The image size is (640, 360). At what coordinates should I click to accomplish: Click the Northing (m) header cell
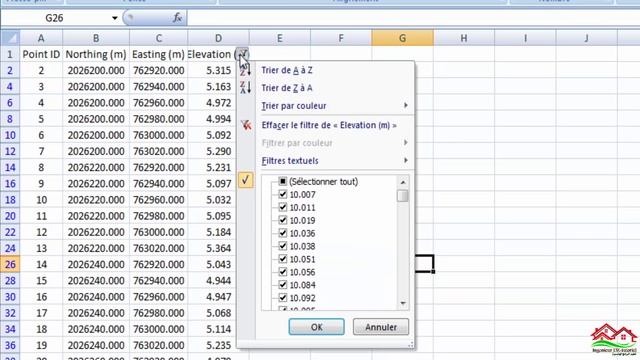(96, 54)
